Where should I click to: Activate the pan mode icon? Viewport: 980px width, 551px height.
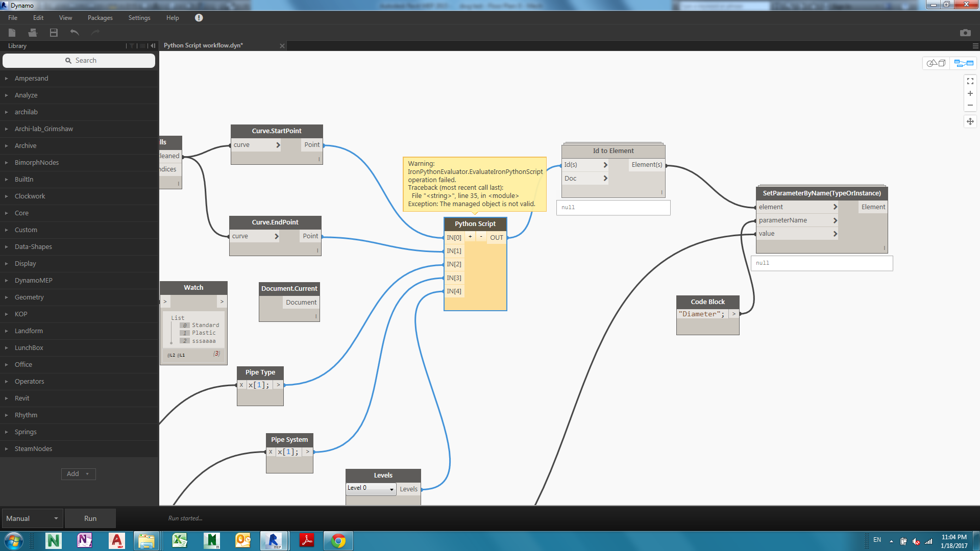pos(970,121)
